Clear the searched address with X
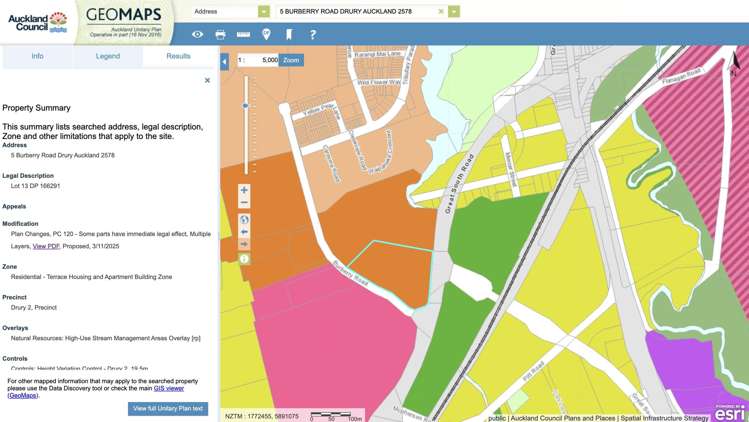 click(x=441, y=12)
